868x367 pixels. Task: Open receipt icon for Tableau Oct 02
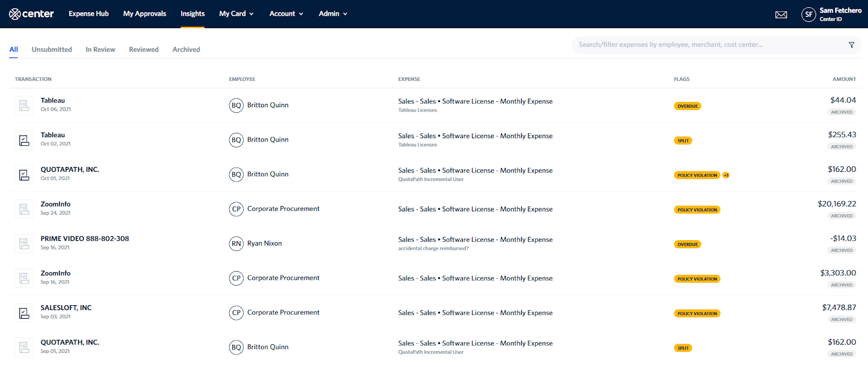point(24,140)
